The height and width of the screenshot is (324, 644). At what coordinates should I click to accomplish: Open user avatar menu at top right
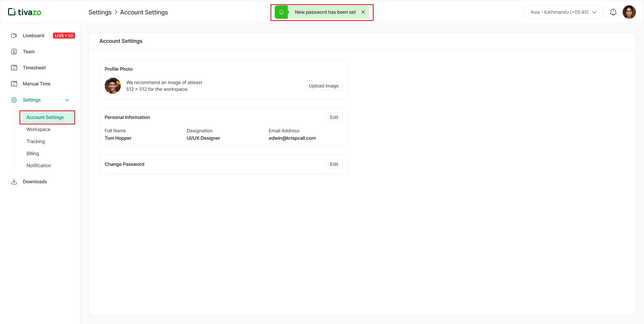[x=629, y=12]
